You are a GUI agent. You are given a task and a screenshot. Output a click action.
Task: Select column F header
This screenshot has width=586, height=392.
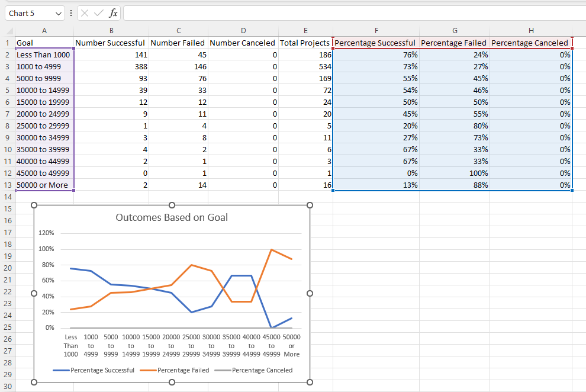coord(376,30)
